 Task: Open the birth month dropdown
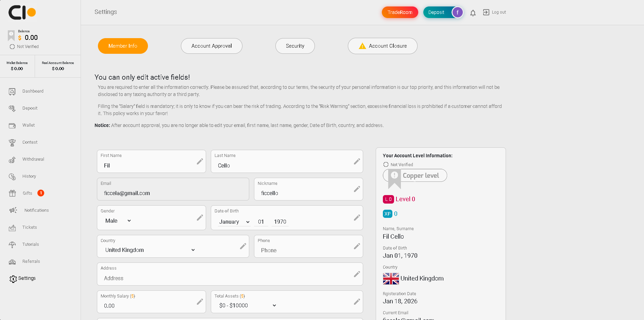[x=234, y=222]
